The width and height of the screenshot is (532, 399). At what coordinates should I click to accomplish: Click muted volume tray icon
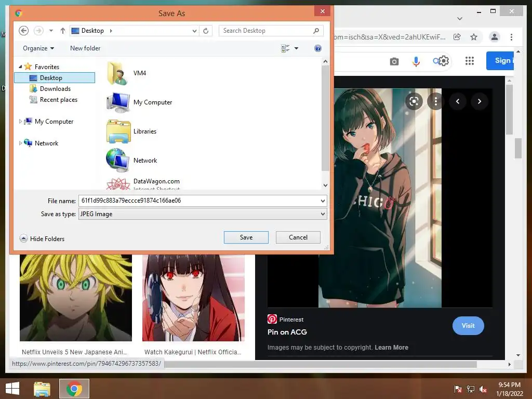pyautogui.click(x=484, y=389)
